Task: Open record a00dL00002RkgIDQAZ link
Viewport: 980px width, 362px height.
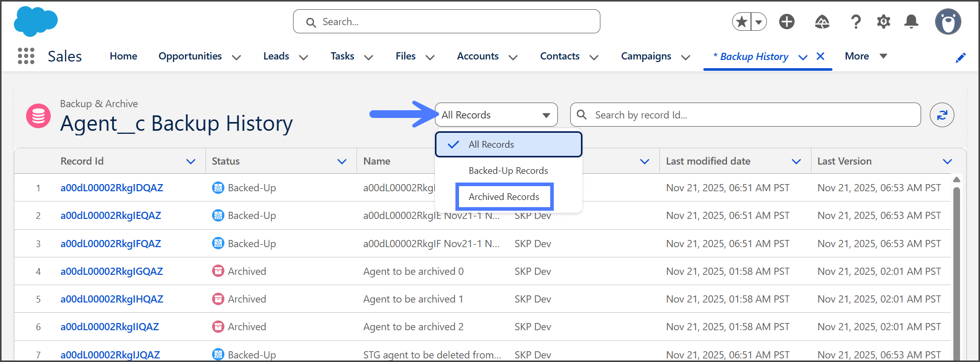Action: [112, 188]
